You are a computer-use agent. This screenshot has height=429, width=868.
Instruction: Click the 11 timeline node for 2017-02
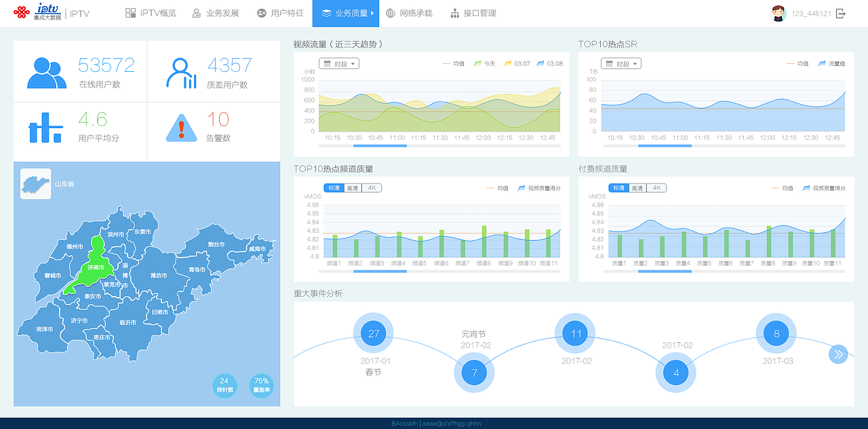point(576,333)
